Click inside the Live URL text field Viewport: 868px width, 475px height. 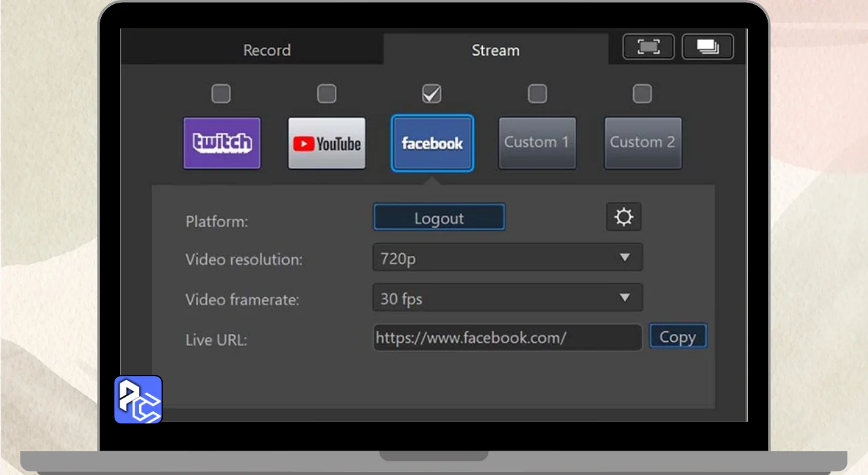[507, 338]
